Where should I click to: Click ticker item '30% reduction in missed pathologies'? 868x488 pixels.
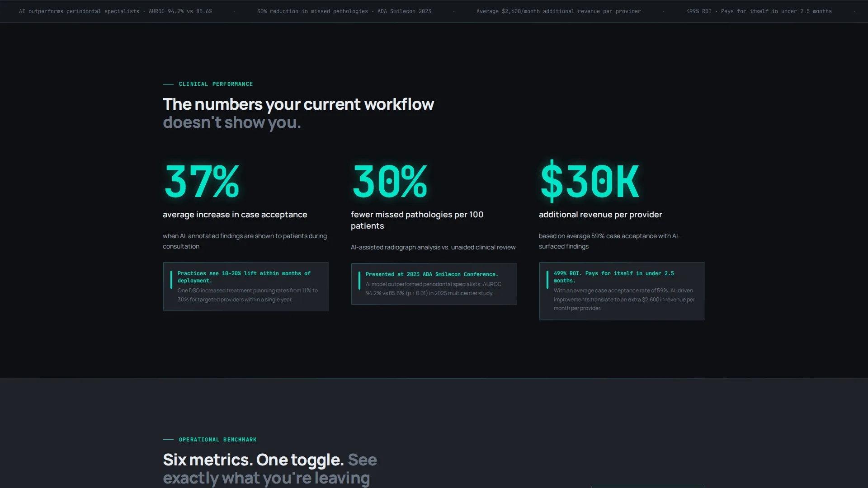click(x=312, y=11)
